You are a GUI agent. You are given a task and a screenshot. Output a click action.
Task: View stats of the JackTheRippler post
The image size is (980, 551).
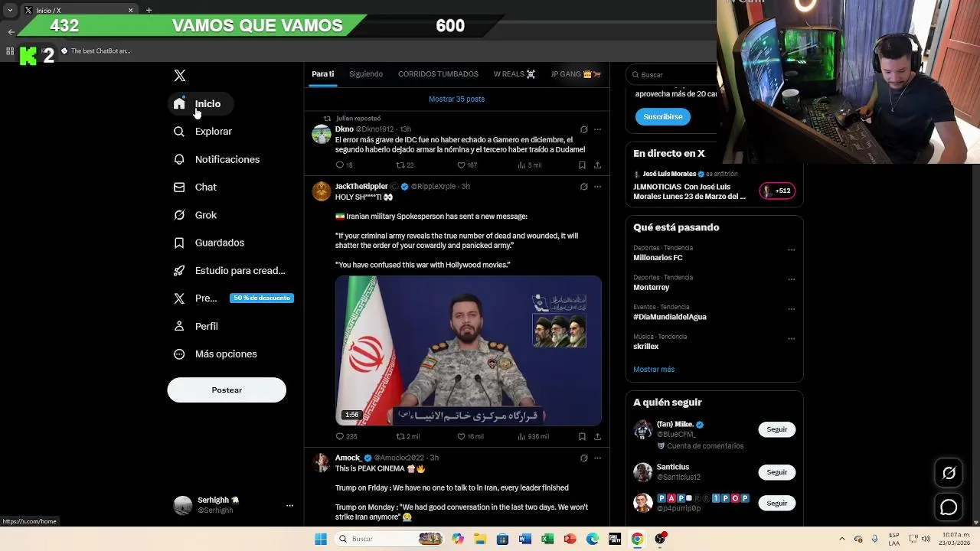[533, 436]
